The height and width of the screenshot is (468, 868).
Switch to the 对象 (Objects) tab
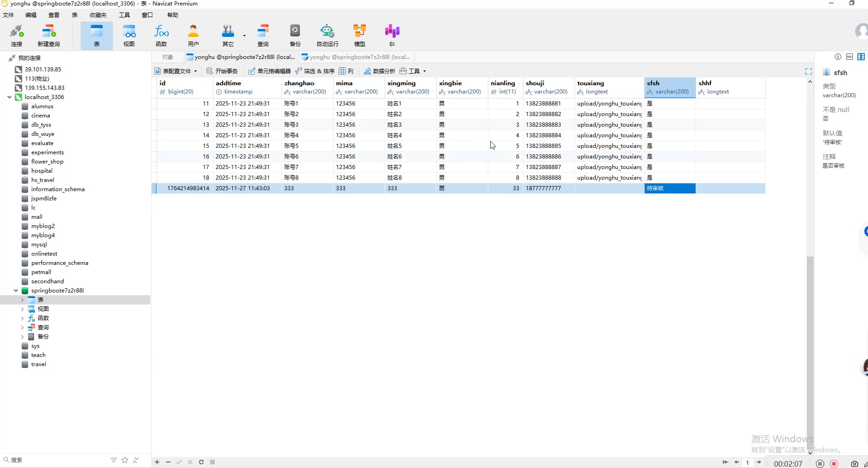click(x=168, y=57)
